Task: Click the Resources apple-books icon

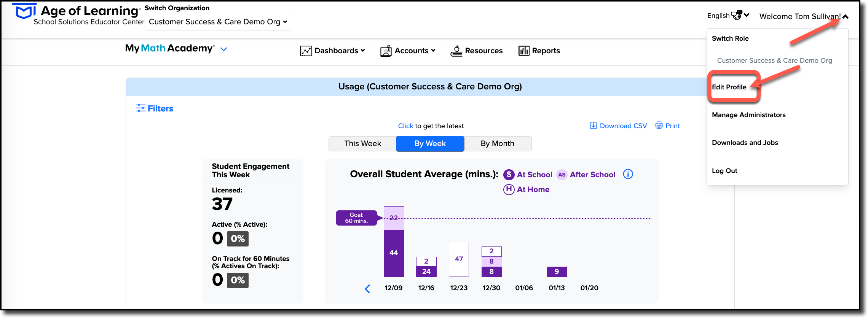Action: coord(456,51)
